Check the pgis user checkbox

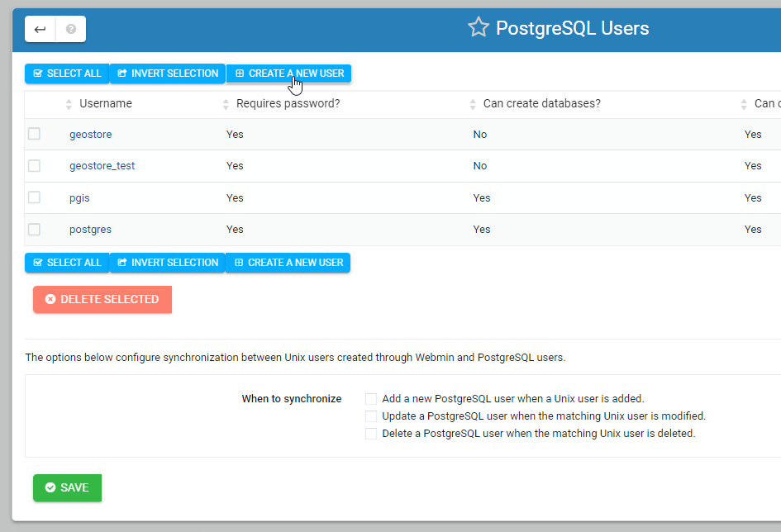pos(34,197)
